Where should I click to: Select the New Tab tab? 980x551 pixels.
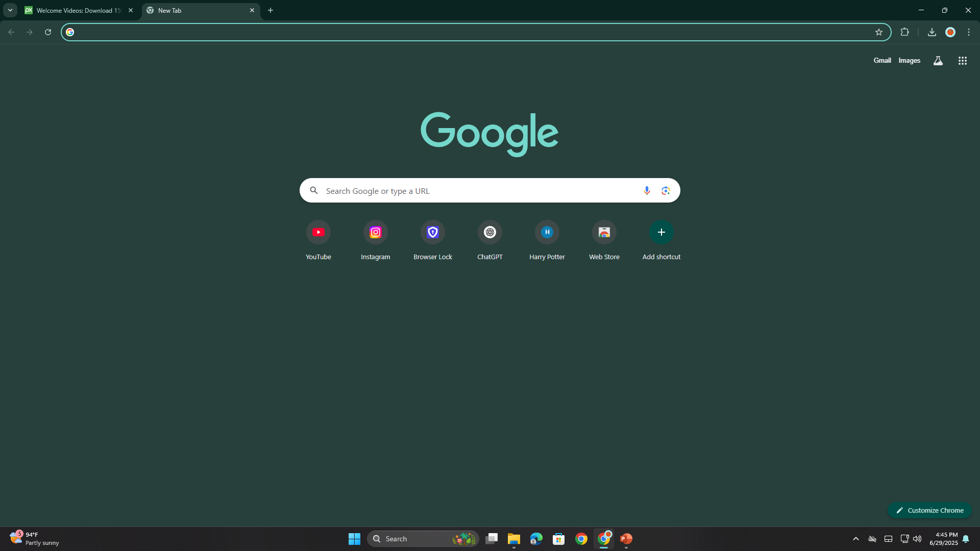pyautogui.click(x=201, y=10)
